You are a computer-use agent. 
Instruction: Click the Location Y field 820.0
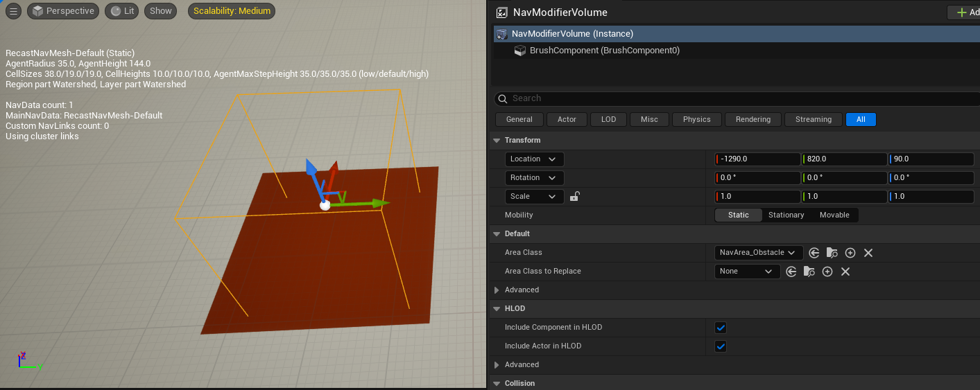point(844,159)
